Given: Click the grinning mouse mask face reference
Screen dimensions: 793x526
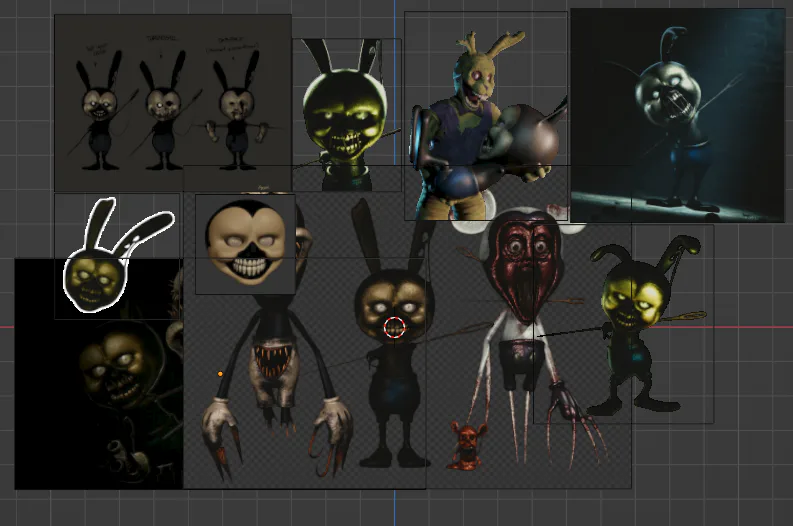Looking at the screenshot, I should point(245,244).
